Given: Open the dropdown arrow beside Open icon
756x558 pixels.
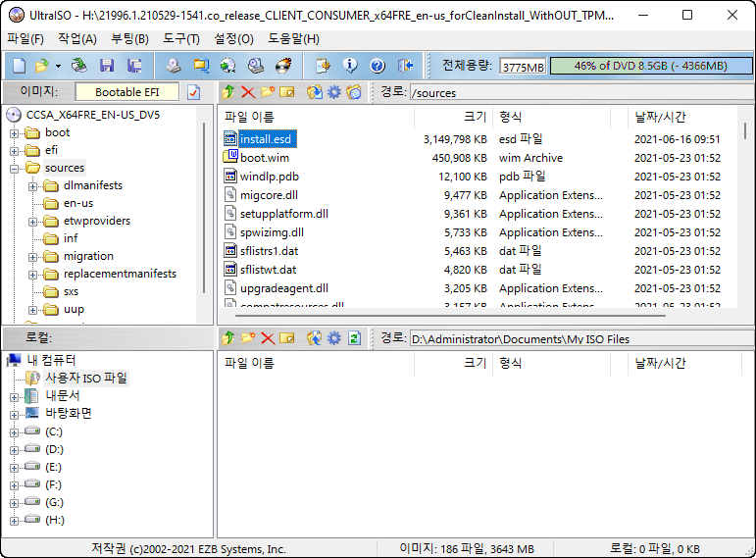Looking at the screenshot, I should 58,66.
